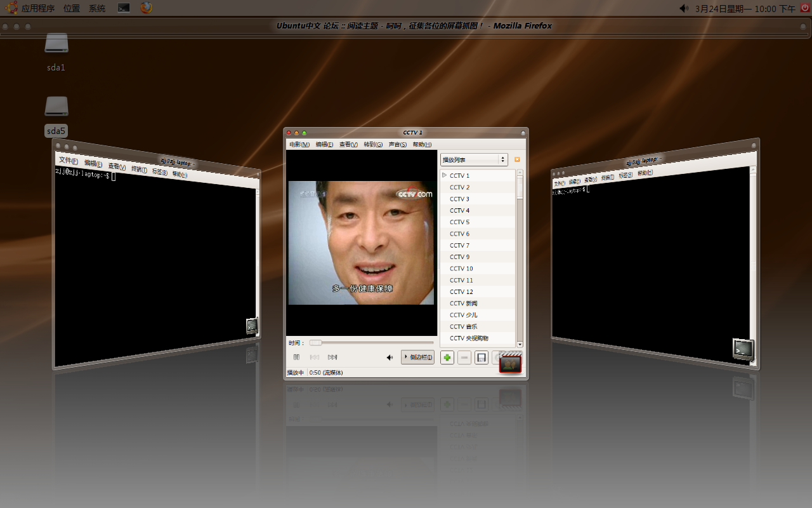
Task: Launch Firefox from top panel icon
Action: click(x=147, y=8)
